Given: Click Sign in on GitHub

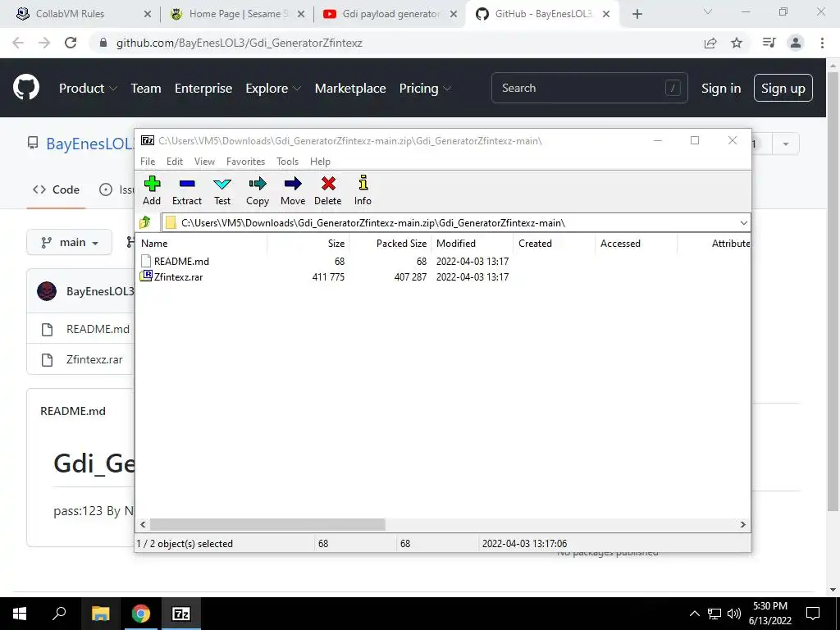Looking at the screenshot, I should [x=721, y=89].
